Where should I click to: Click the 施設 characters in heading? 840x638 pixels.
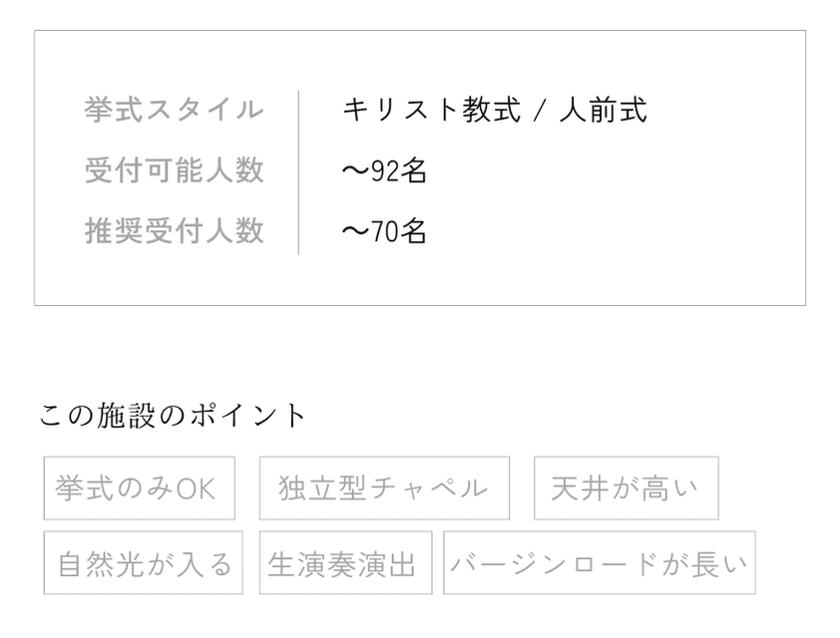(x=127, y=416)
